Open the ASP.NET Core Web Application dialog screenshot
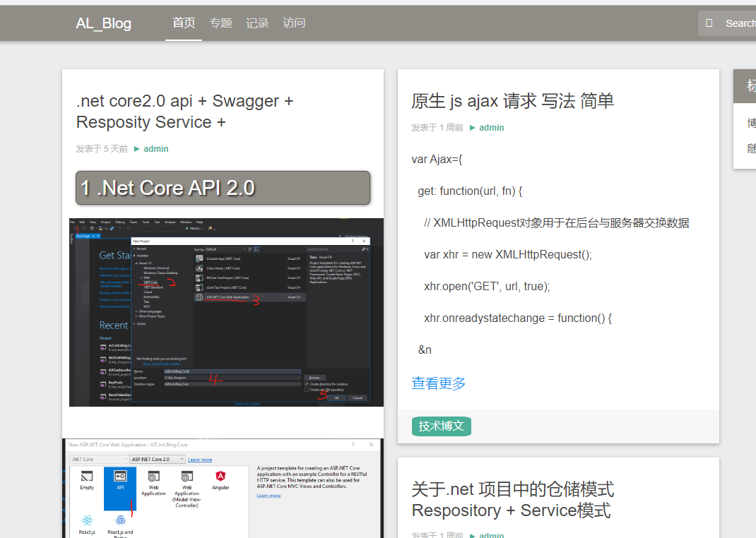Screen dimensions: 756x538 (223, 488)
